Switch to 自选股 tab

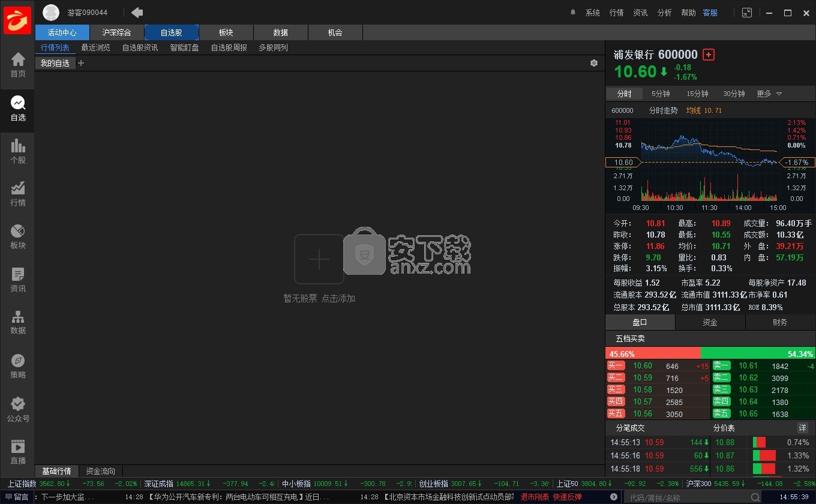pos(172,32)
